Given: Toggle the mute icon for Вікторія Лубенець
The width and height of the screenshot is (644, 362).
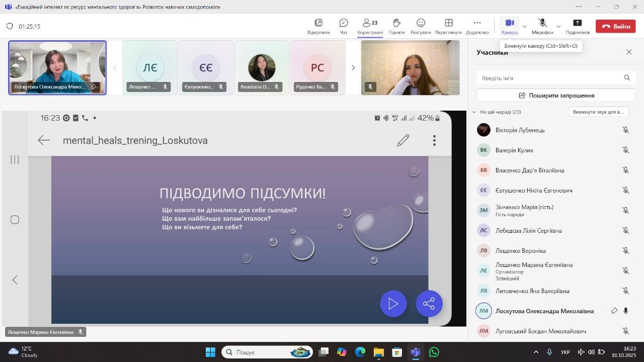Looking at the screenshot, I should (625, 130).
